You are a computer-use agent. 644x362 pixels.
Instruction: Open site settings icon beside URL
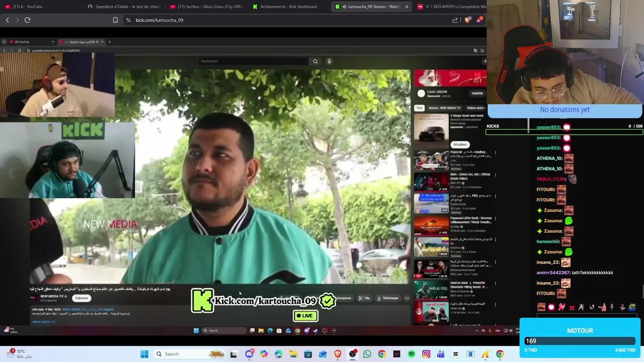[x=128, y=20]
